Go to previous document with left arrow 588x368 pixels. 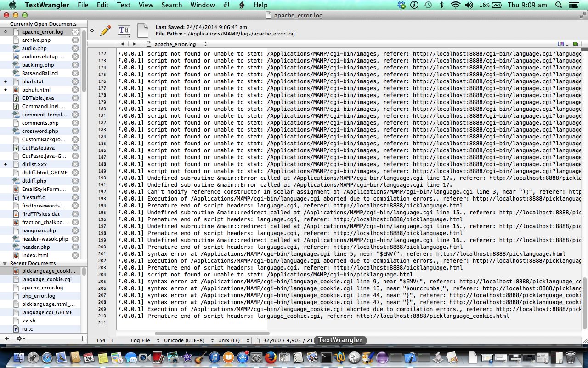(x=122, y=44)
